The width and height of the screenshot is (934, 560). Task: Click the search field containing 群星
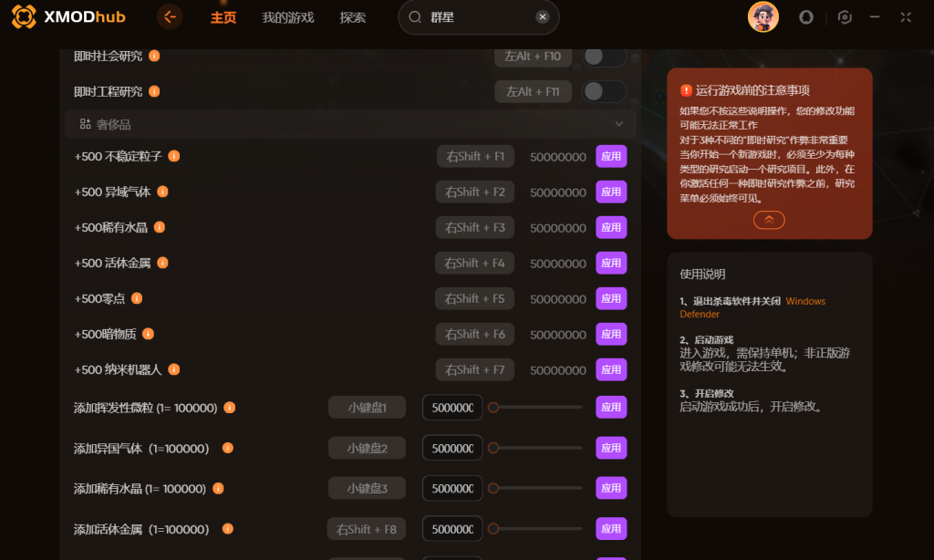pyautogui.click(x=479, y=17)
